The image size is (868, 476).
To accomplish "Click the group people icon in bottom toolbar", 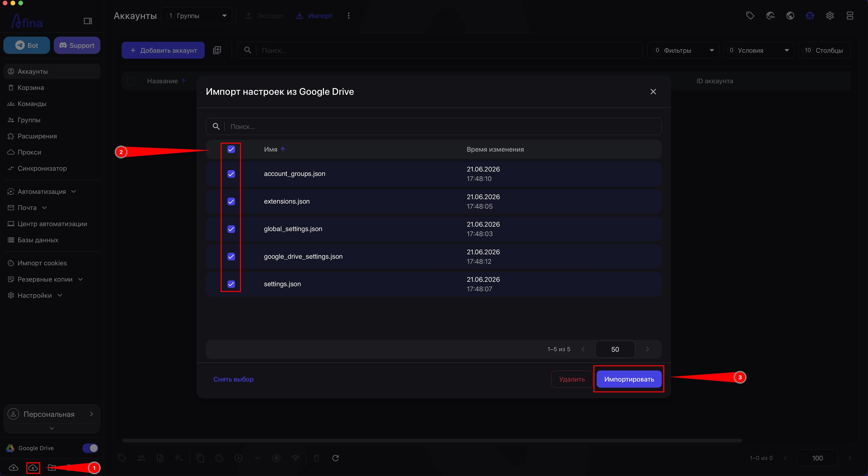I will click(141, 458).
